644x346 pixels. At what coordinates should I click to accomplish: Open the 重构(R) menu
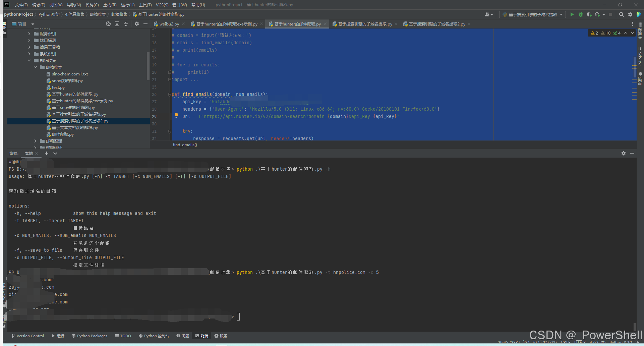pyautogui.click(x=110, y=5)
